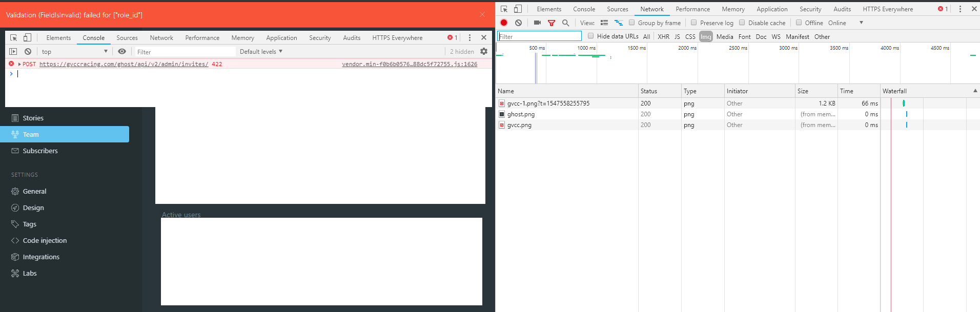Click the Labs sidebar icon
980x312 pixels.
15,273
